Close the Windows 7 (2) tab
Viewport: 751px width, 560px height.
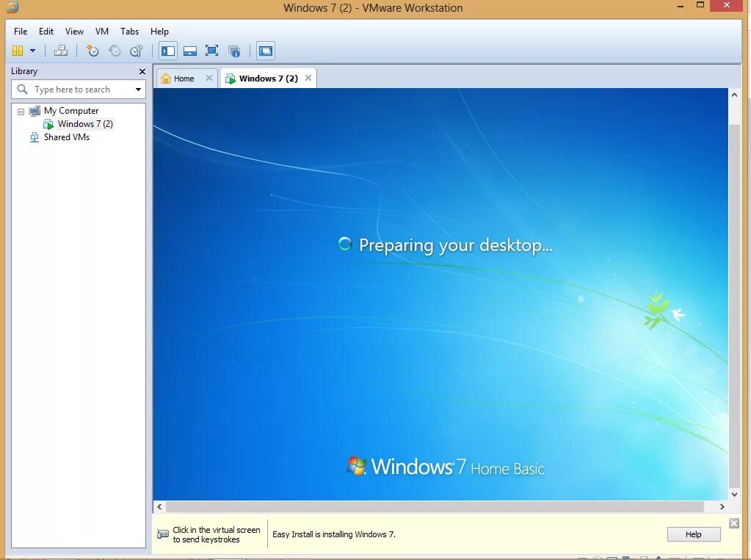click(x=308, y=78)
